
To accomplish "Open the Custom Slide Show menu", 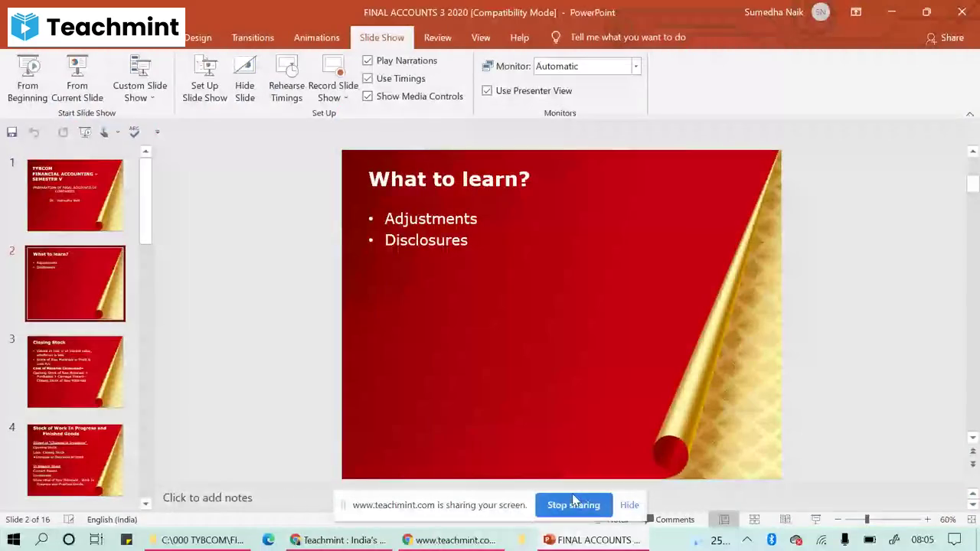I will point(139,78).
